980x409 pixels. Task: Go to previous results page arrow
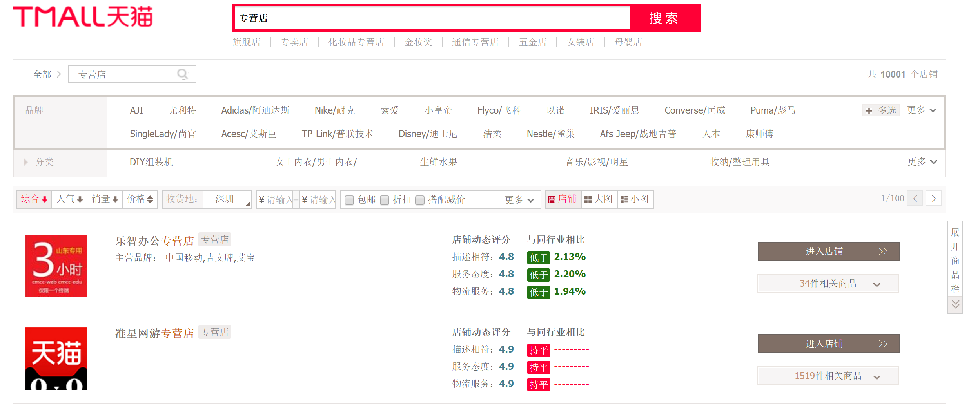(915, 199)
